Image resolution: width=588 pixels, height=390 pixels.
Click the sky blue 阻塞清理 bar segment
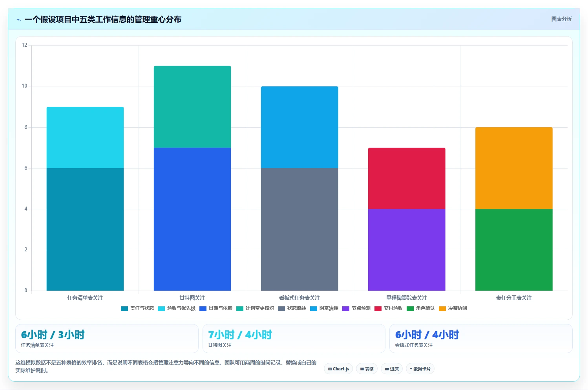pos(299,127)
